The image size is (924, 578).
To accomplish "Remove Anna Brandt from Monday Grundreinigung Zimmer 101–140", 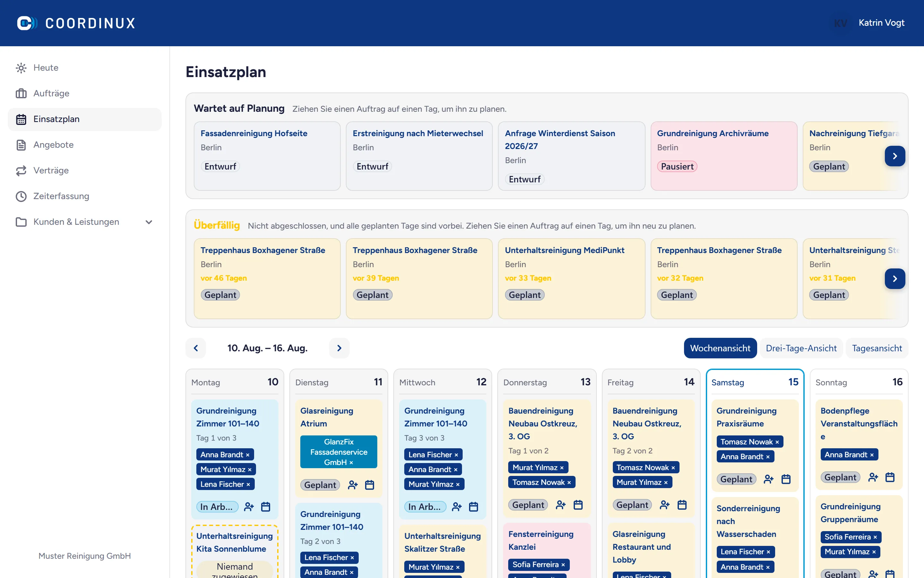I will (247, 455).
